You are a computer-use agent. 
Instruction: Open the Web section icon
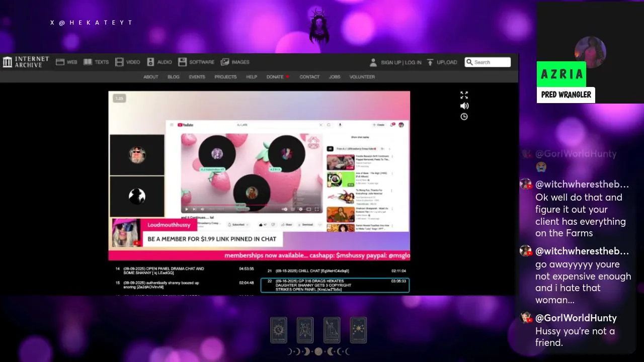tap(60, 62)
